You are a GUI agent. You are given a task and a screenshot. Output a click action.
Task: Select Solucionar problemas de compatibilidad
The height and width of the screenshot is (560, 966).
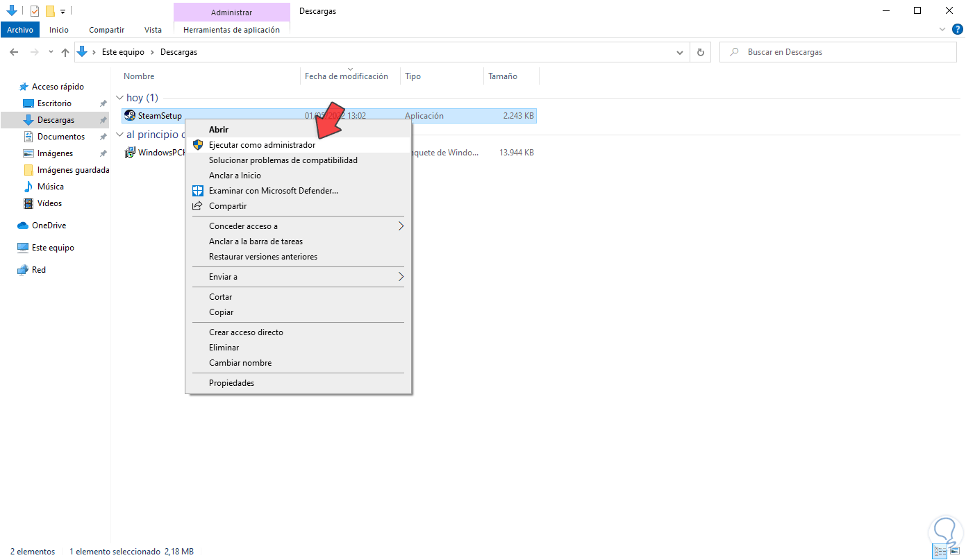pyautogui.click(x=299, y=160)
